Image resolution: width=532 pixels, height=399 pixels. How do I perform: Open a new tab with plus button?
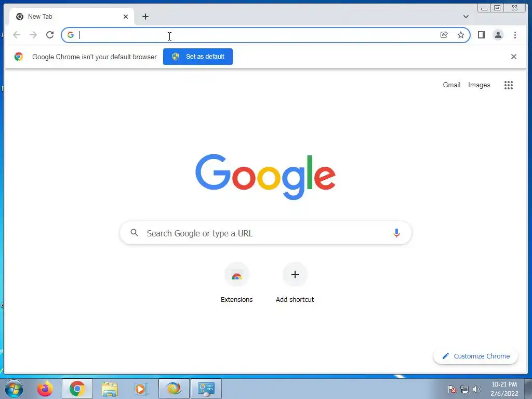click(145, 17)
